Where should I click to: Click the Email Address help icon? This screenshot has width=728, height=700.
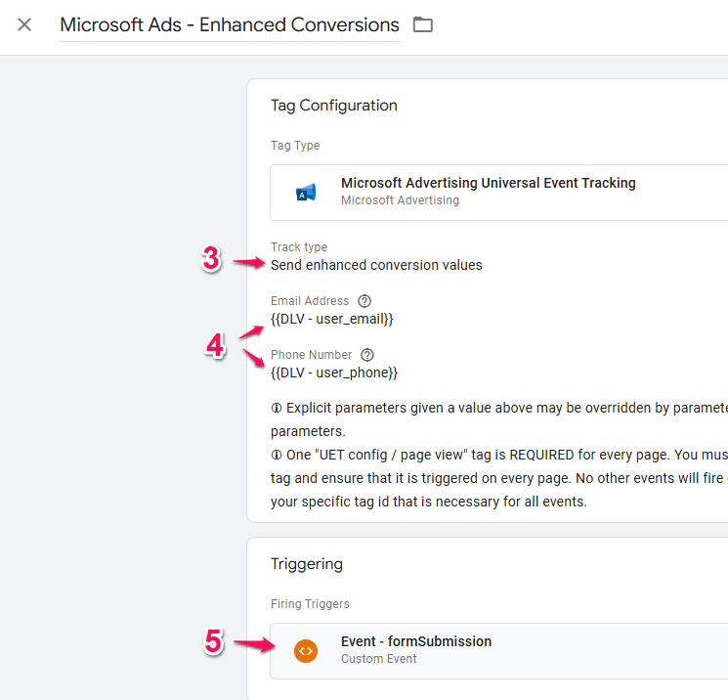(364, 301)
